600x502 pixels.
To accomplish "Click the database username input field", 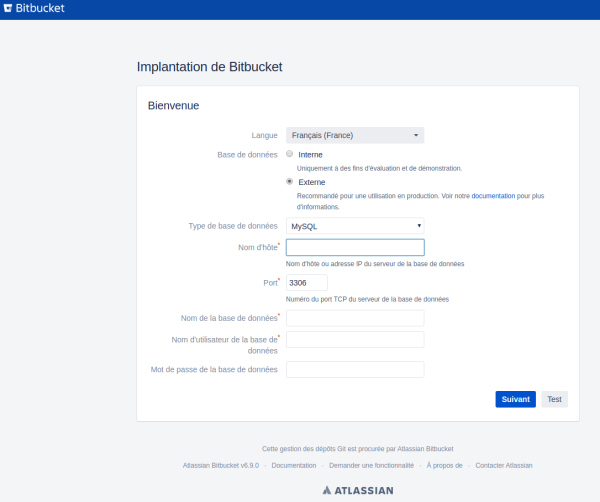I will tap(355, 340).
